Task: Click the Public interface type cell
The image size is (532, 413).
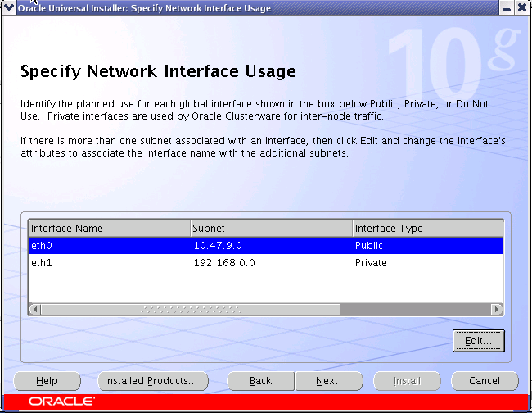Action: 428,246
